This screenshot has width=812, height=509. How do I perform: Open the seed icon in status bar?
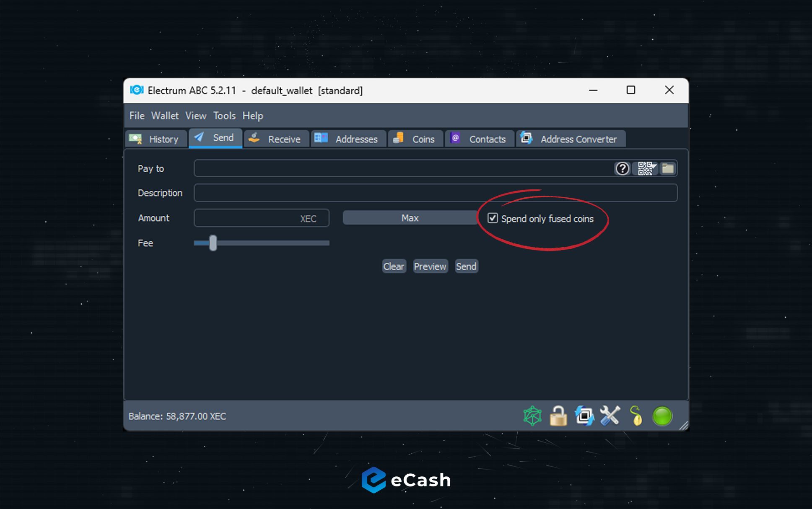click(636, 416)
